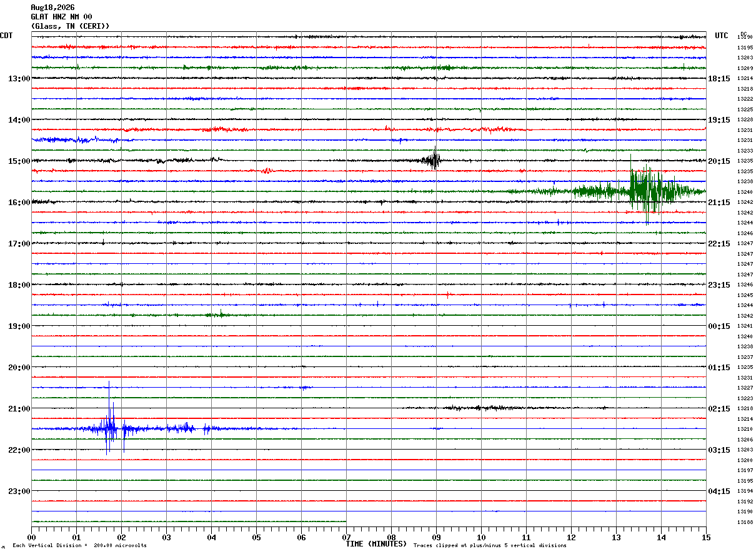Click the black seismic spike near minute 9
The height and width of the screenshot is (554, 756).
point(432,159)
